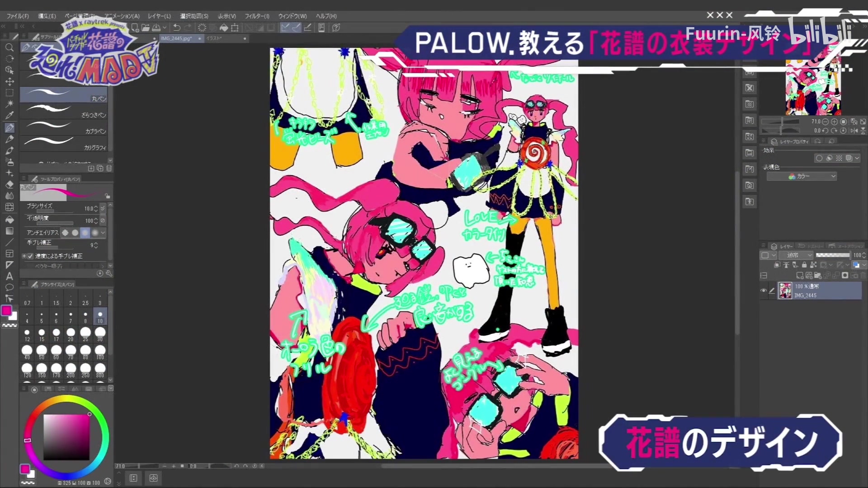
Task: Select the カブラペン sub tool
Action: [x=64, y=128]
